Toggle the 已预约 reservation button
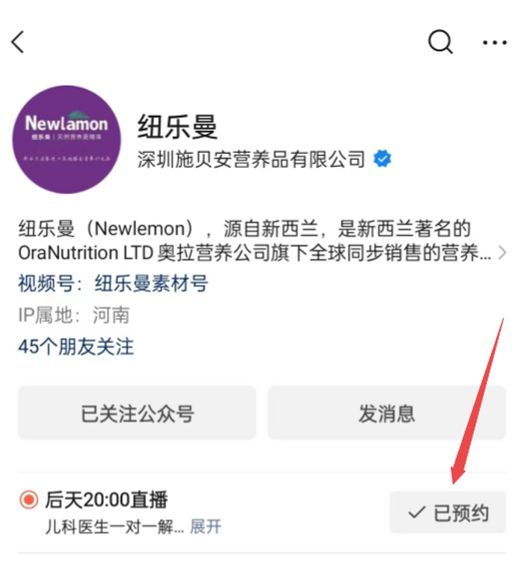Screen dimensions: 521x566 (x=448, y=512)
